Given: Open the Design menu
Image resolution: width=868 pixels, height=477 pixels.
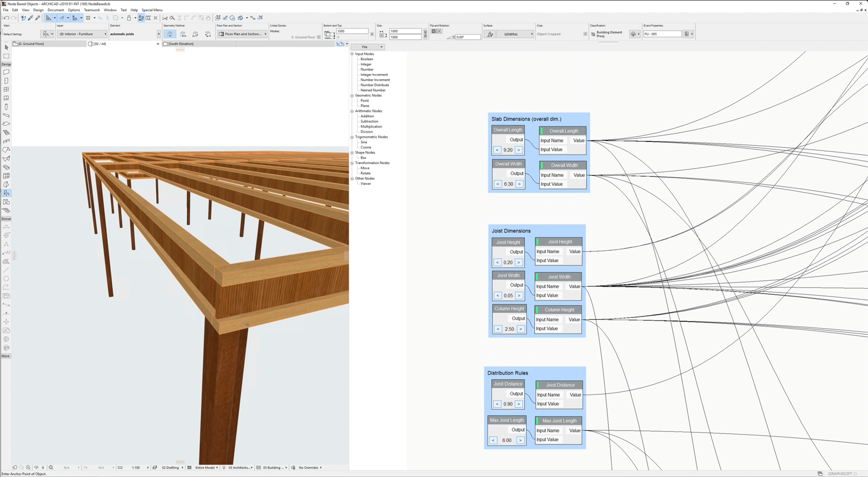Looking at the screenshot, I should point(38,10).
